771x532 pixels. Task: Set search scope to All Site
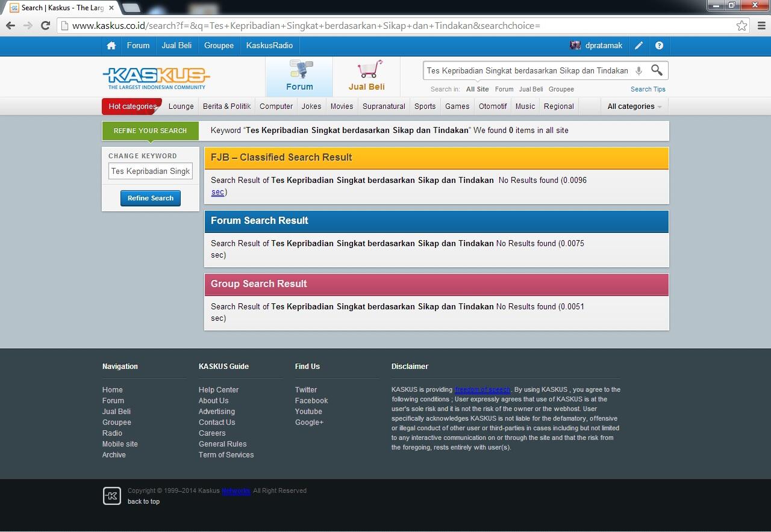478,89
